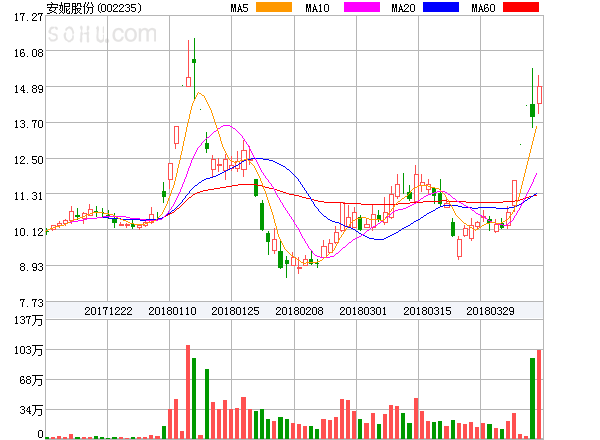600x440 pixels.
Task: Click the MA60 legend label
Action: point(483,8)
